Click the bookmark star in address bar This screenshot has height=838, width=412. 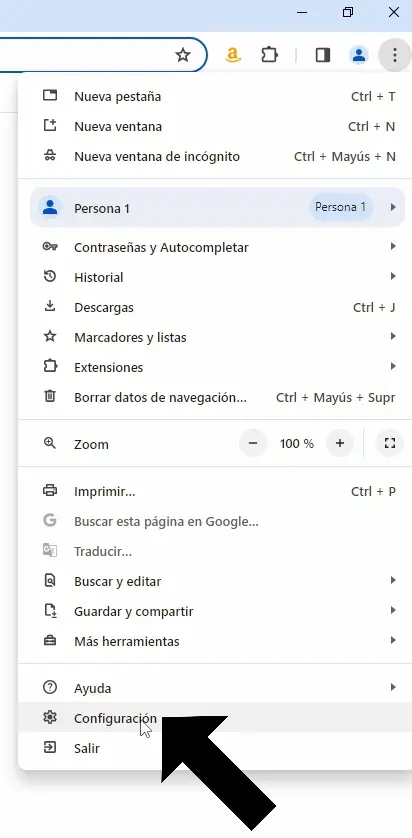point(183,55)
